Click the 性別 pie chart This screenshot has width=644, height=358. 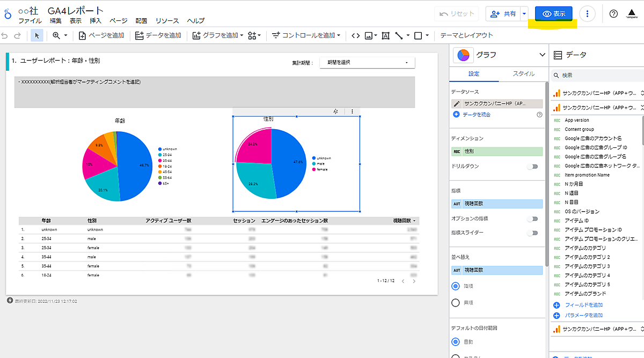coord(270,163)
